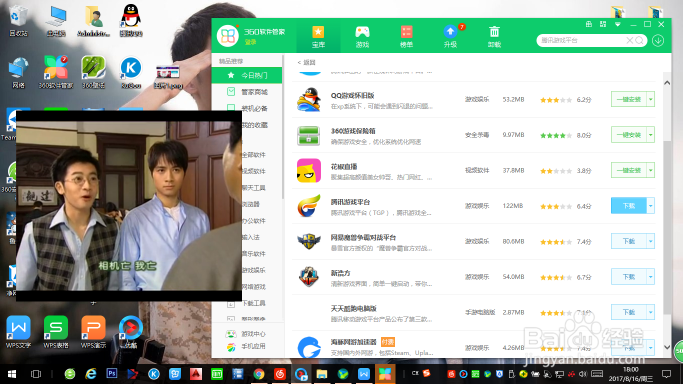This screenshot has height=384, width=683.
Task: Select the 视频软件 category
Action: [254, 172]
